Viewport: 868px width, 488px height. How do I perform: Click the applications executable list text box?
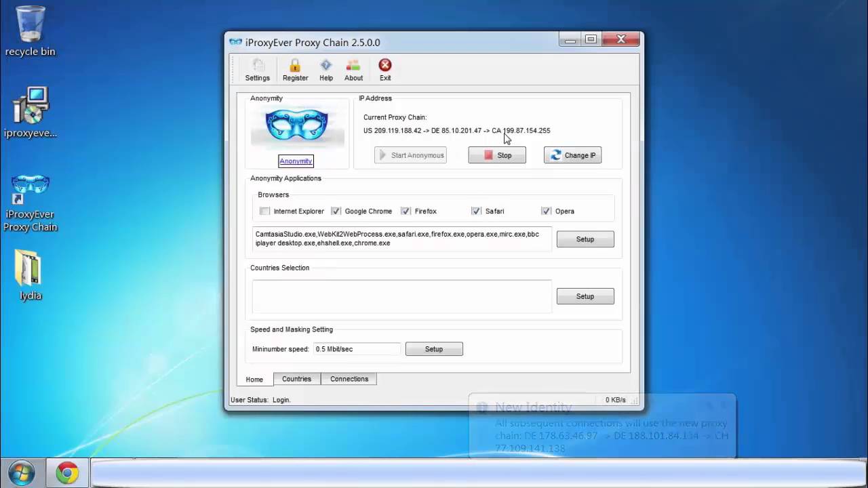point(402,239)
